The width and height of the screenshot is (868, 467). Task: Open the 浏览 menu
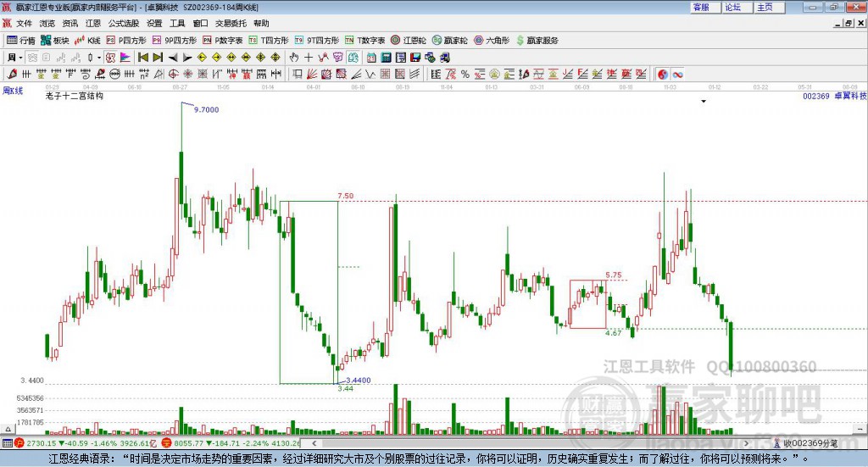point(47,23)
